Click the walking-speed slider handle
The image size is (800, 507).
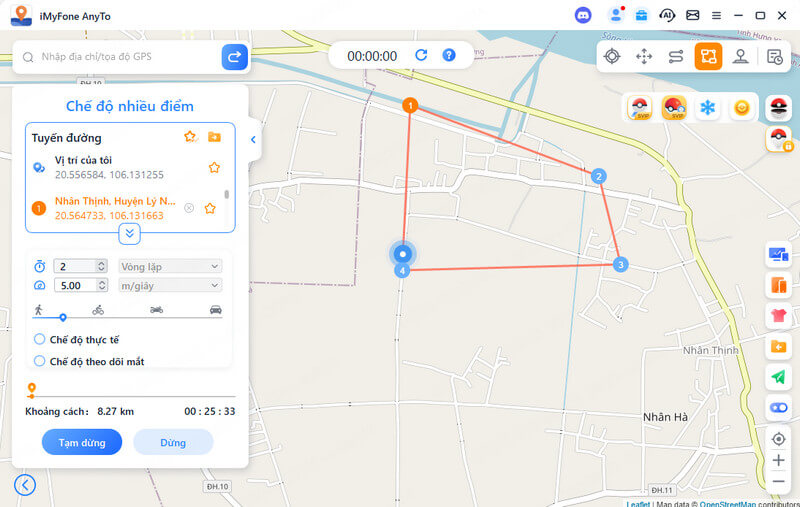(63, 317)
